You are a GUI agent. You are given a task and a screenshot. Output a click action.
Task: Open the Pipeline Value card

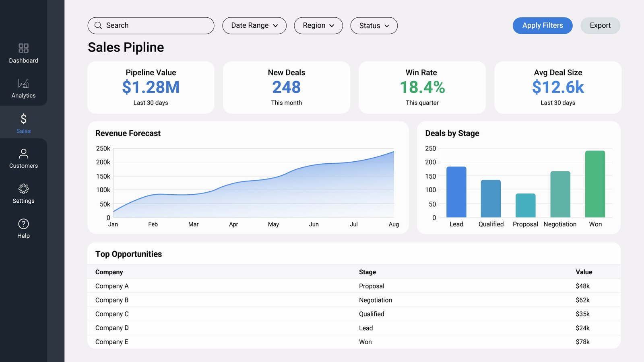point(151,87)
